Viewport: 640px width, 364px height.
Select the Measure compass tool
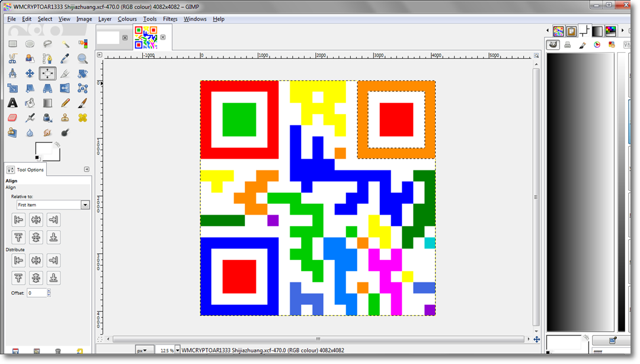[x=12, y=73]
